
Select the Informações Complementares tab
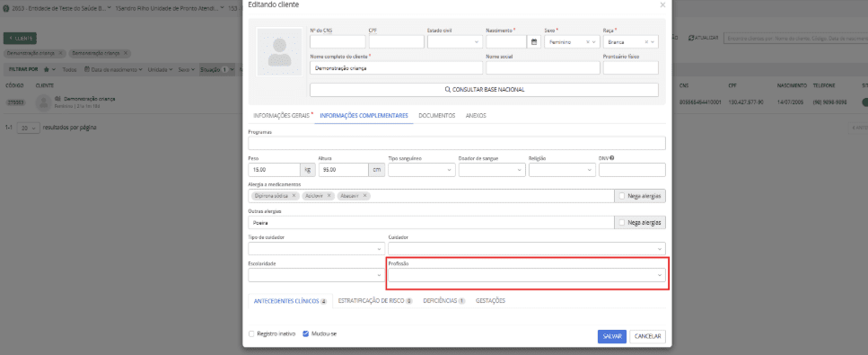[364, 116]
